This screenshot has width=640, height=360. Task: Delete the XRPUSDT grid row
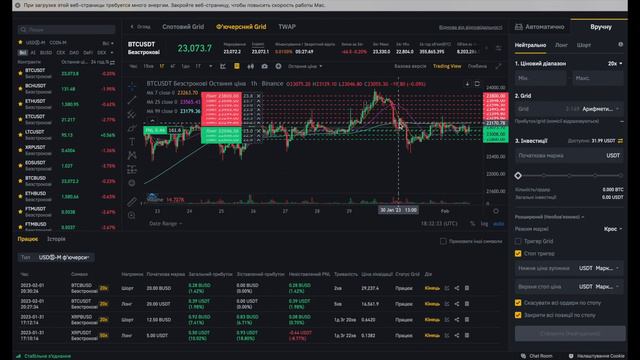pyautogui.click(x=467, y=336)
